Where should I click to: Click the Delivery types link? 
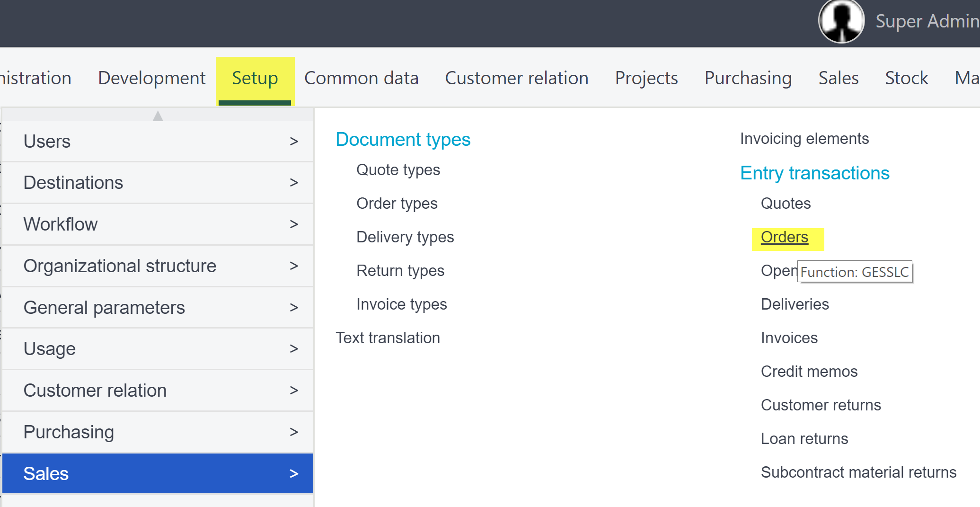click(405, 237)
